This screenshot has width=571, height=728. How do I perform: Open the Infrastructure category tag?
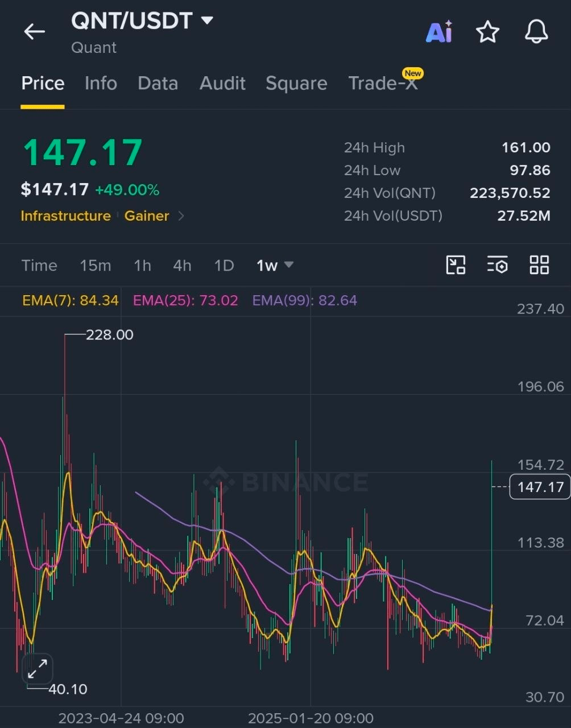[x=65, y=216]
